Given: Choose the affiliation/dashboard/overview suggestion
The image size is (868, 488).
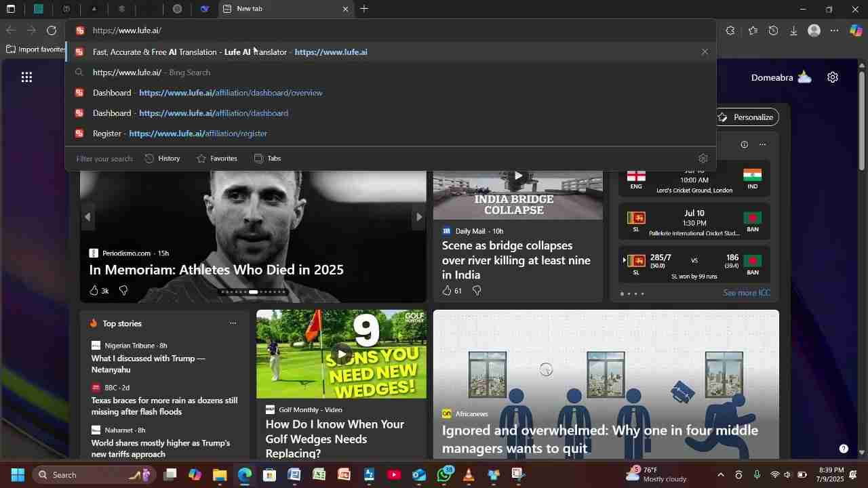Looking at the screenshot, I should 390,93.
